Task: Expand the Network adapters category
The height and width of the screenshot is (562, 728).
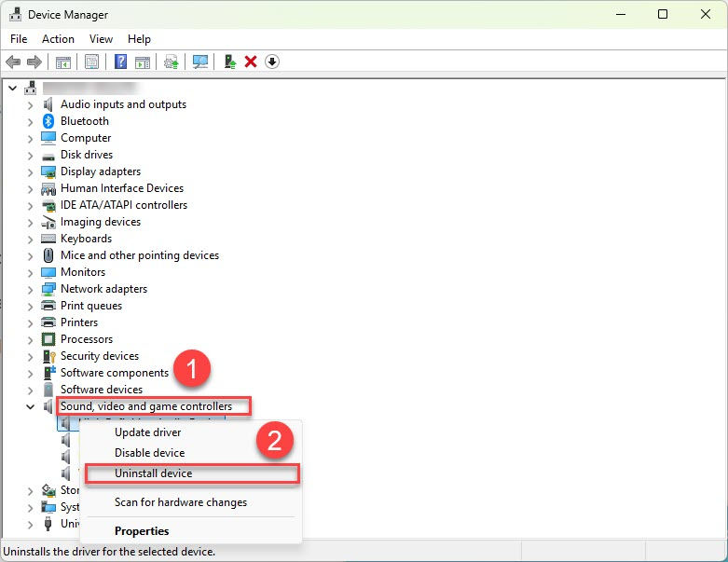Action: coord(30,289)
